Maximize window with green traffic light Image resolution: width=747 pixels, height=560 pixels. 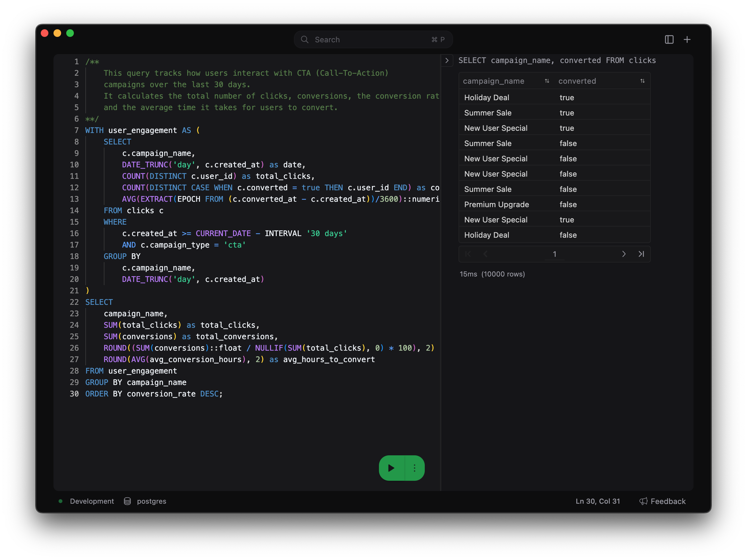[70, 33]
